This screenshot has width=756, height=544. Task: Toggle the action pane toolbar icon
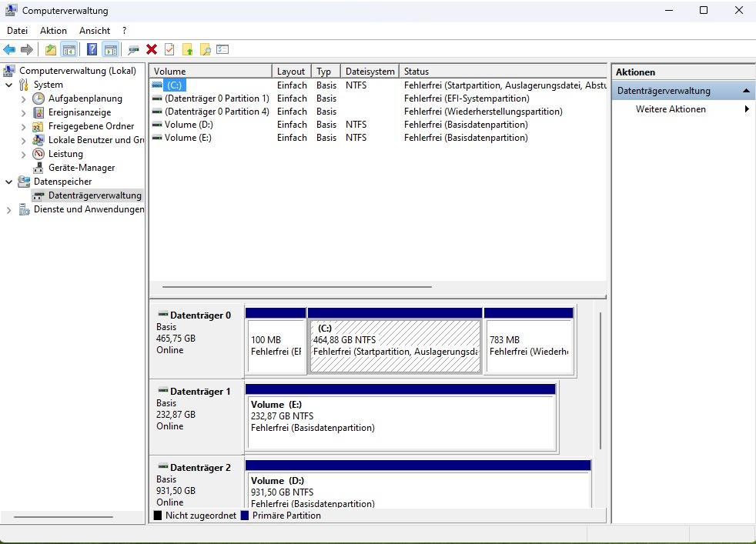(111, 49)
